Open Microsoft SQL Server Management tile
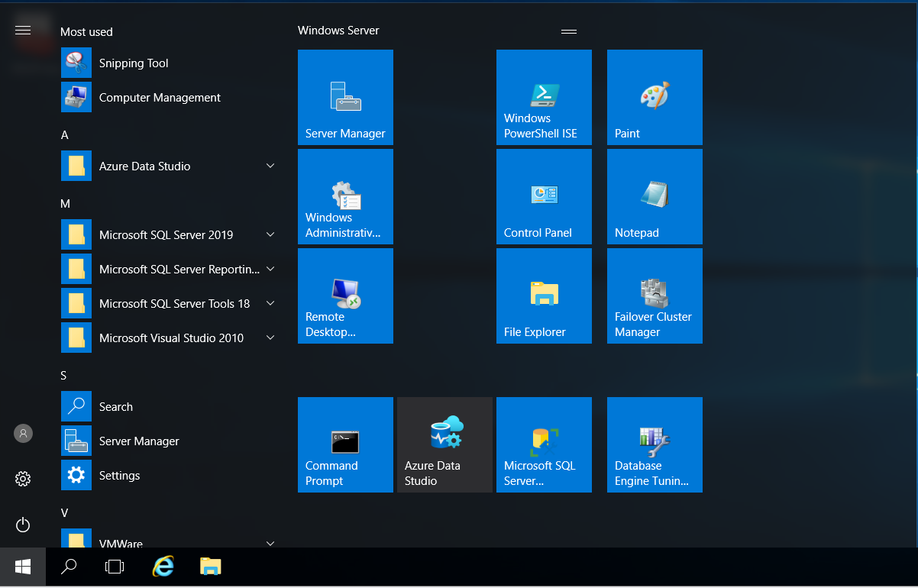The height and width of the screenshot is (588, 918). pyautogui.click(x=544, y=444)
